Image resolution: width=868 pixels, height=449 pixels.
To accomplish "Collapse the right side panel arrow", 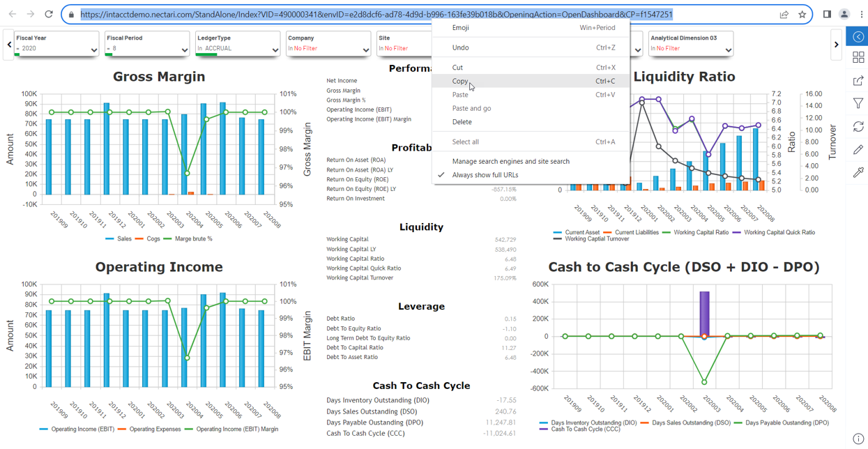I will tap(858, 36).
